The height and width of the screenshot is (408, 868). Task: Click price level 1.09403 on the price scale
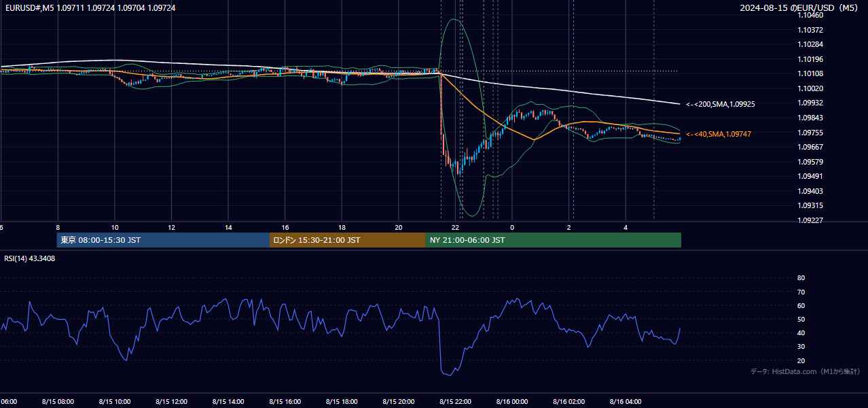[x=810, y=191]
